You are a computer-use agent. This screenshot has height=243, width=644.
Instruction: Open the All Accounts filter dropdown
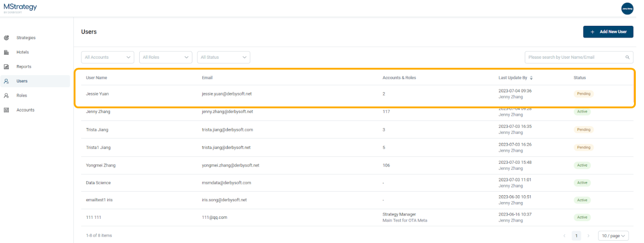point(108,57)
